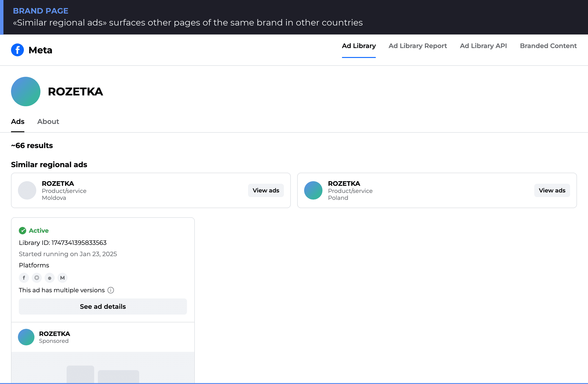Image resolution: width=588 pixels, height=384 pixels.
Task: Click the Facebook platform icon under Platforms
Action: 24,278
